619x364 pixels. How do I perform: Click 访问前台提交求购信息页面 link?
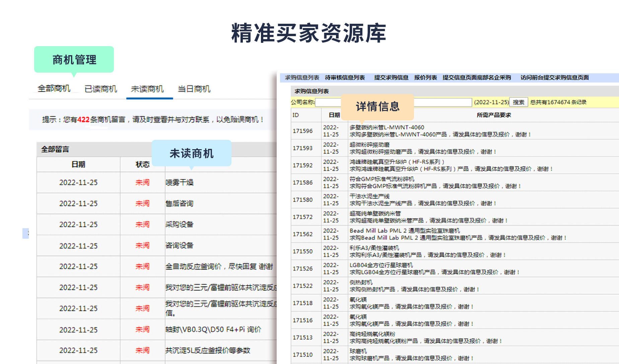coord(554,78)
